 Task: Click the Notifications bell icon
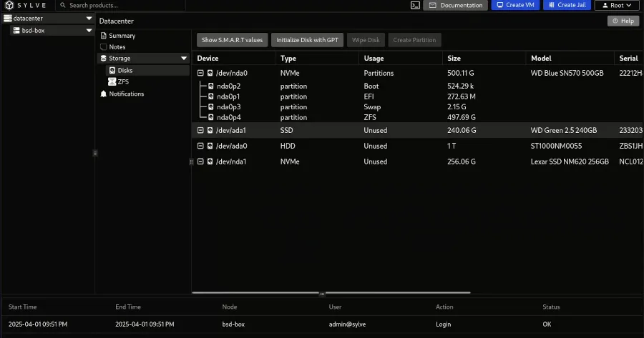pos(104,94)
